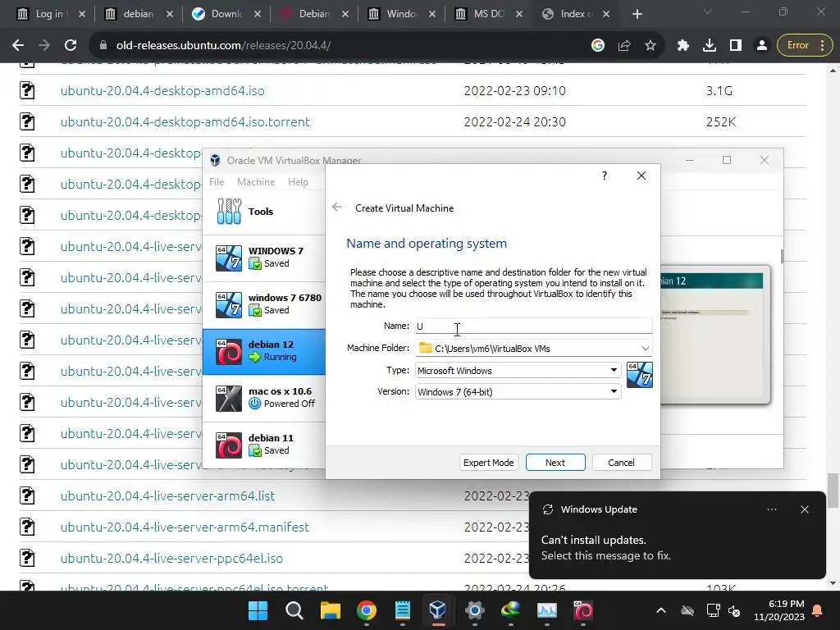This screenshot has width=840, height=630.
Task: Open the Type dropdown showing Microsoft Windows
Action: click(x=518, y=370)
